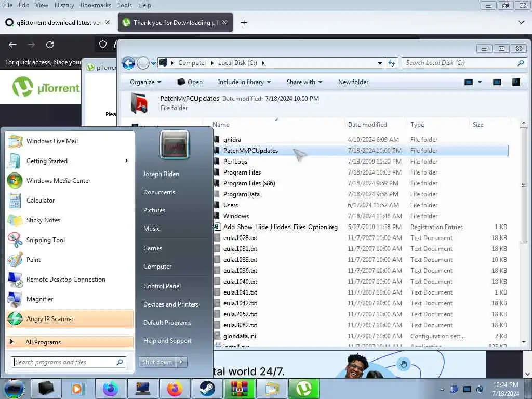Image resolution: width=532 pixels, height=399 pixels.
Task: Click the Search programs and files box
Action: pyautogui.click(x=69, y=362)
